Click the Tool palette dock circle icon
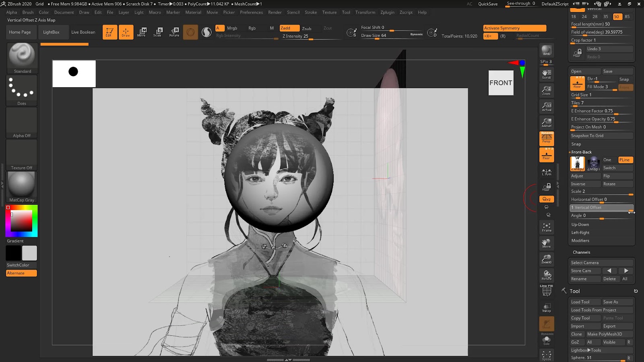This screenshot has height=362, width=644. pyautogui.click(x=636, y=291)
